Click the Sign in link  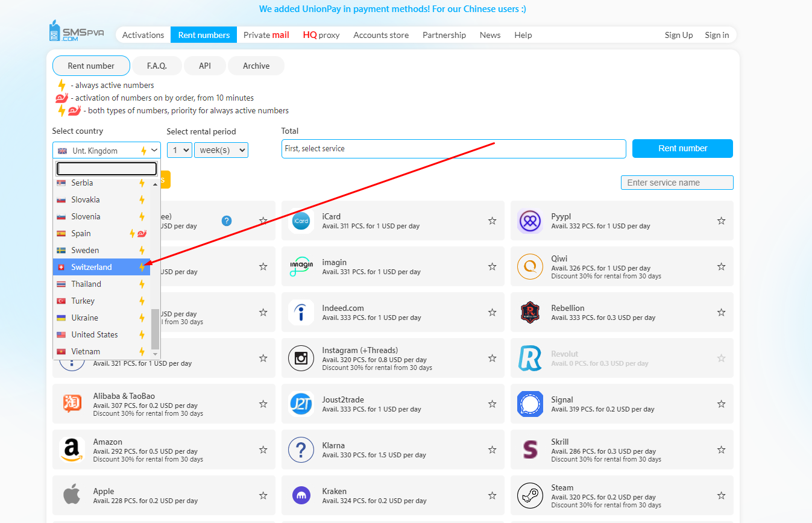click(x=717, y=35)
